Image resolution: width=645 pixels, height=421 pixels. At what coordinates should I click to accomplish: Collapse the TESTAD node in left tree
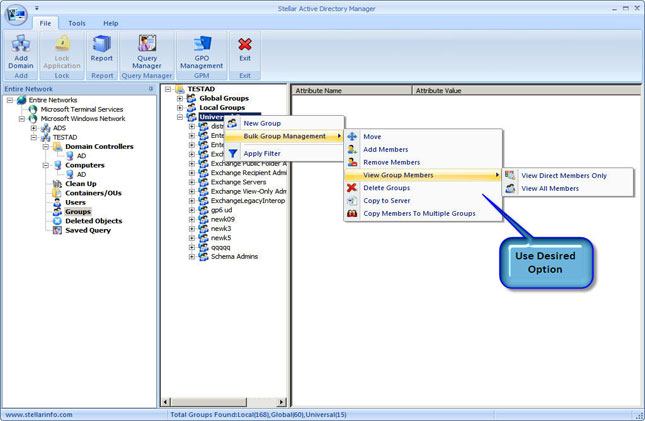tap(34, 137)
